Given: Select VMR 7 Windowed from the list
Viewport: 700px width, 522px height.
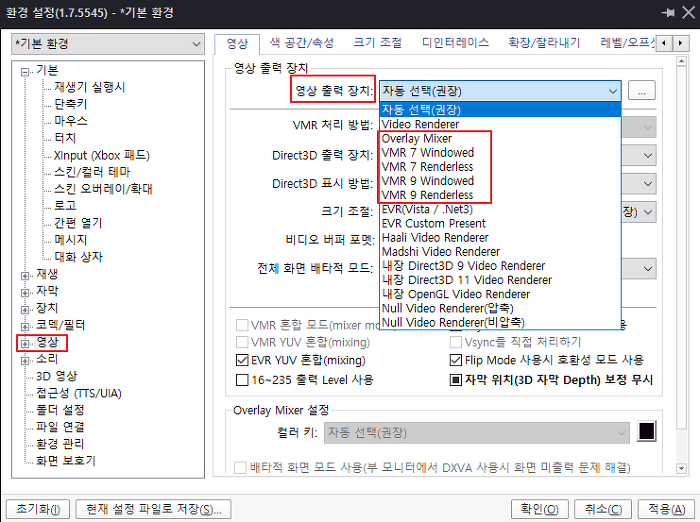Looking at the screenshot, I should click(500, 153).
